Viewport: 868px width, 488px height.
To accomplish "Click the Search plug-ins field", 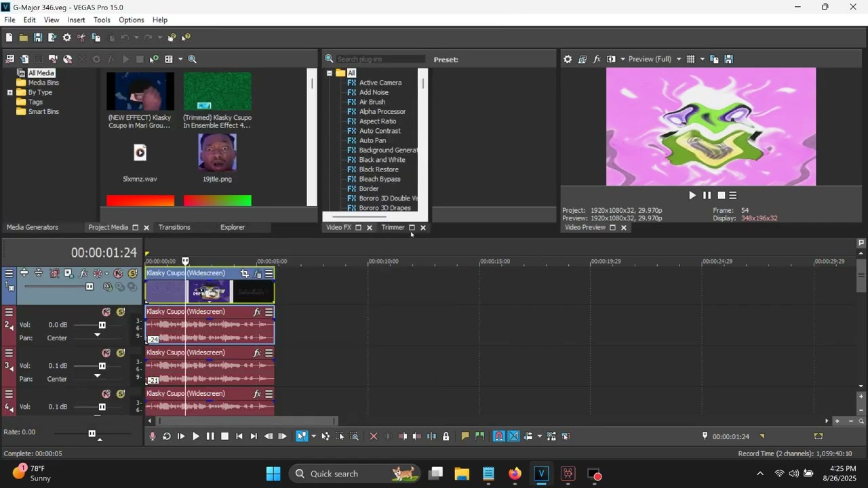I will (380, 59).
